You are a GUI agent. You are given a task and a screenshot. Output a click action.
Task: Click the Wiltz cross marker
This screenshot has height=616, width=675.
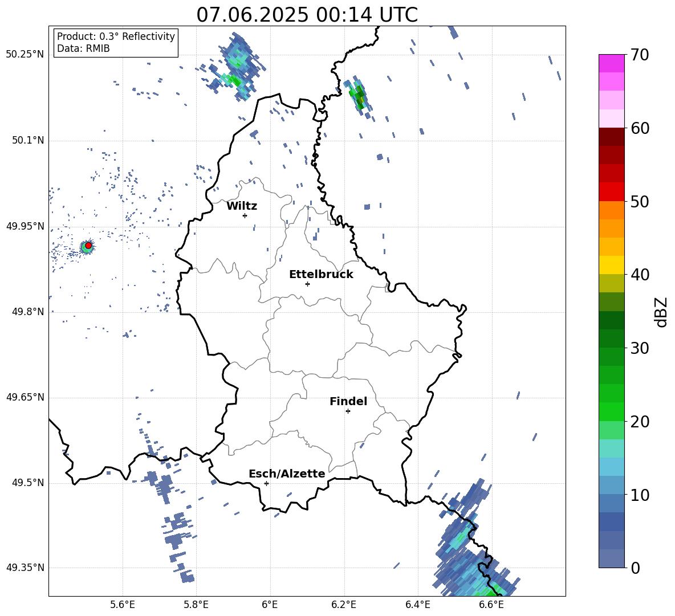[x=245, y=215]
